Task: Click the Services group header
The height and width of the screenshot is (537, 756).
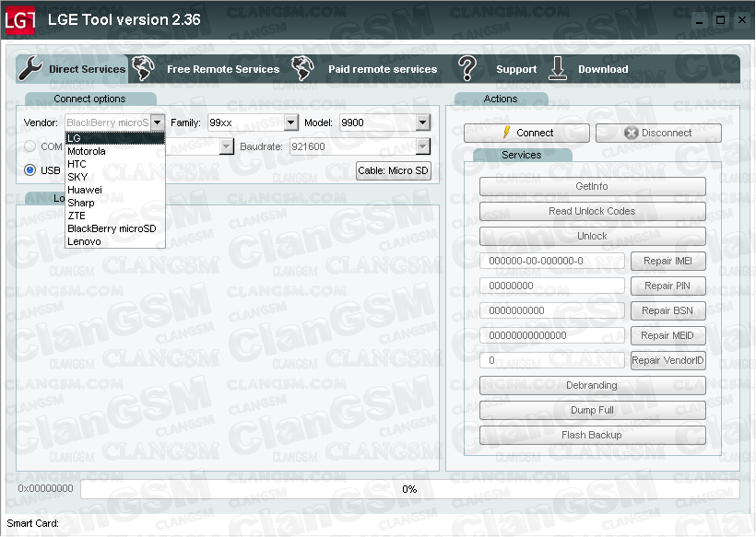Action: [x=522, y=155]
